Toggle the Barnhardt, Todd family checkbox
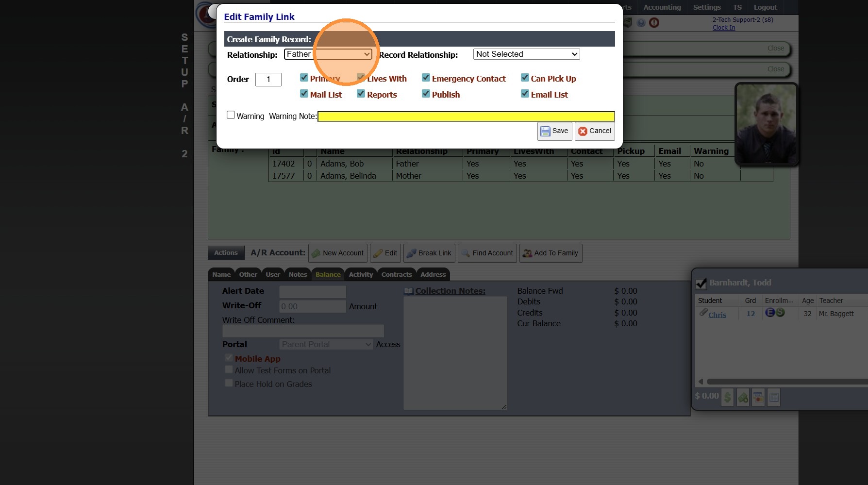868x485 pixels. coord(701,283)
